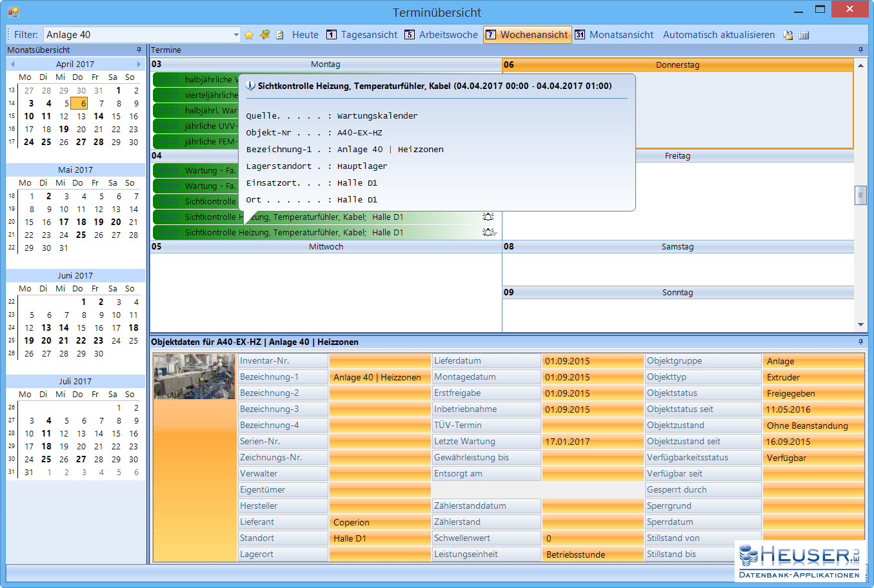Pin the Objektdaten panel
Screen dimensions: 874x588
(860, 342)
